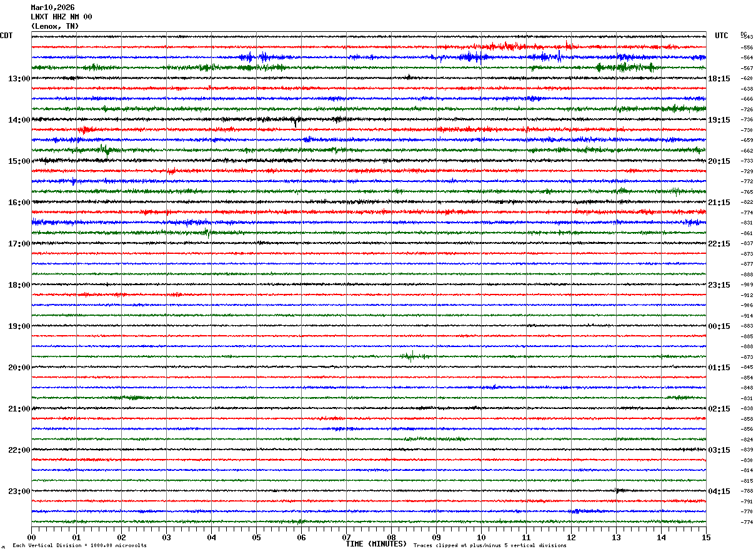Select the 21:15 UTC time label

719,203
